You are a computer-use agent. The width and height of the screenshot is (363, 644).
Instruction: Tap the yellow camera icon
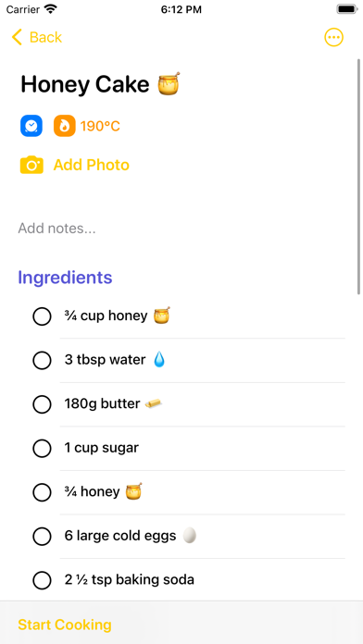31,165
